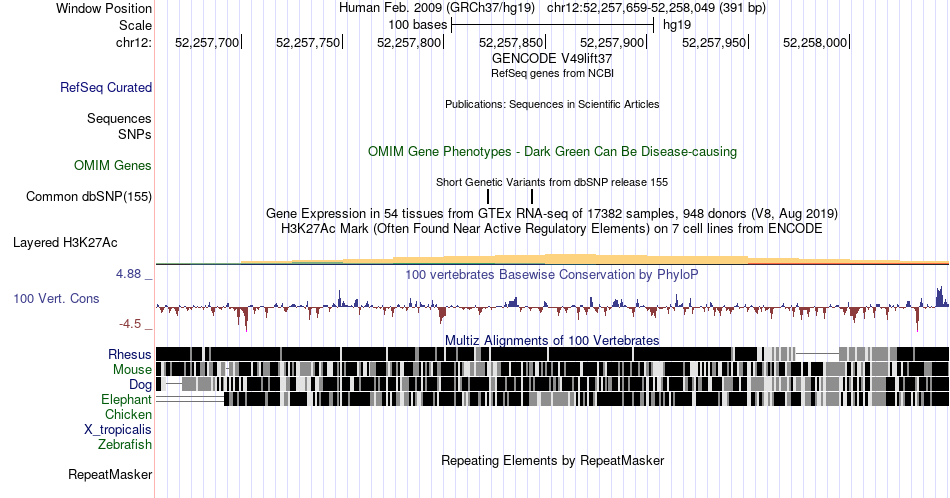Viewport: 950px width, 498px height.
Task: Click the right dbSNP variant tick mark
Action: click(532, 196)
